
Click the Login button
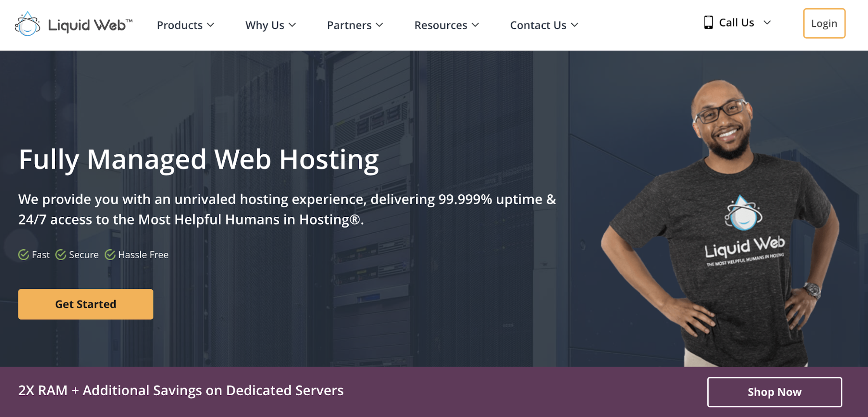[x=824, y=23]
